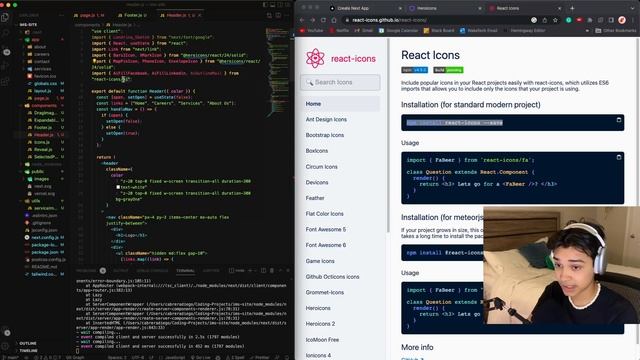Open globals.css in Explorer
The height and width of the screenshot is (360, 640).
(45, 83)
